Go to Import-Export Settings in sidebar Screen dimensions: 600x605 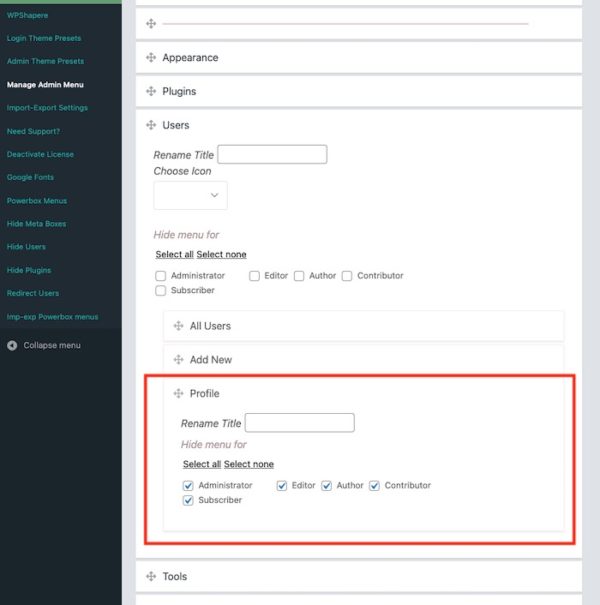pos(47,108)
